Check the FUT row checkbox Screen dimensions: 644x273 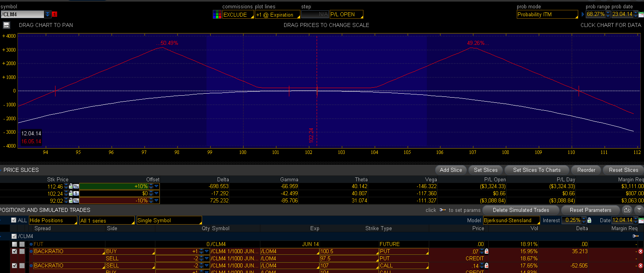(x=14, y=244)
